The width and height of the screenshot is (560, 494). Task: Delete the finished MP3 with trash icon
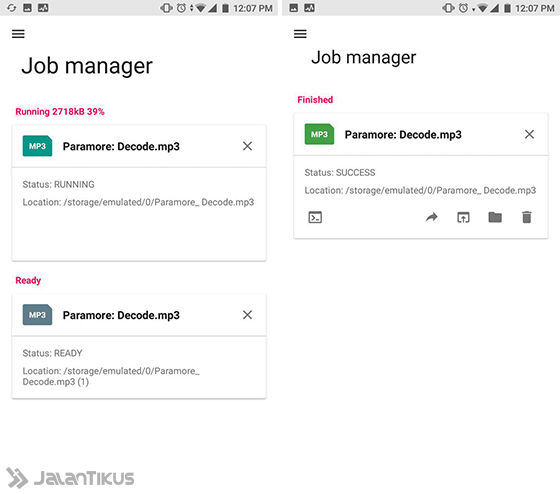tap(527, 217)
